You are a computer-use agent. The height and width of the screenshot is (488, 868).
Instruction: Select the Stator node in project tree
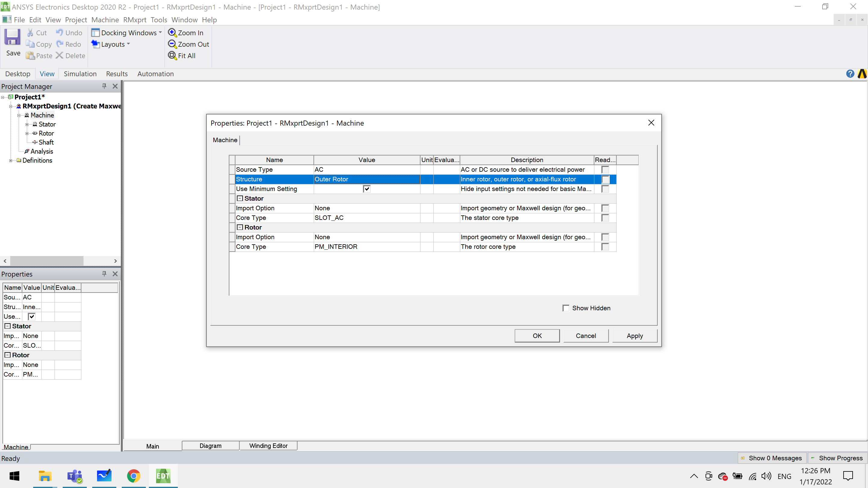tap(47, 124)
